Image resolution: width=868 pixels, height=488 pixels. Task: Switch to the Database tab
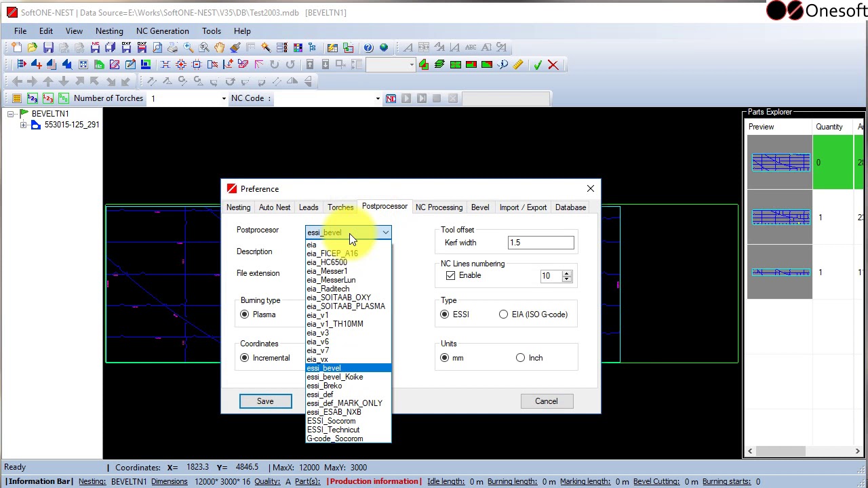point(570,207)
